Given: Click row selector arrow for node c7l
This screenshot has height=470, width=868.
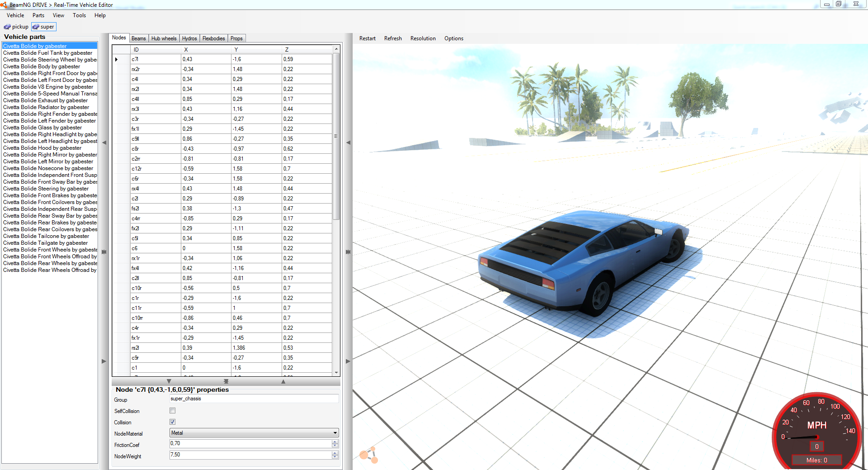Looking at the screenshot, I should tap(117, 59).
